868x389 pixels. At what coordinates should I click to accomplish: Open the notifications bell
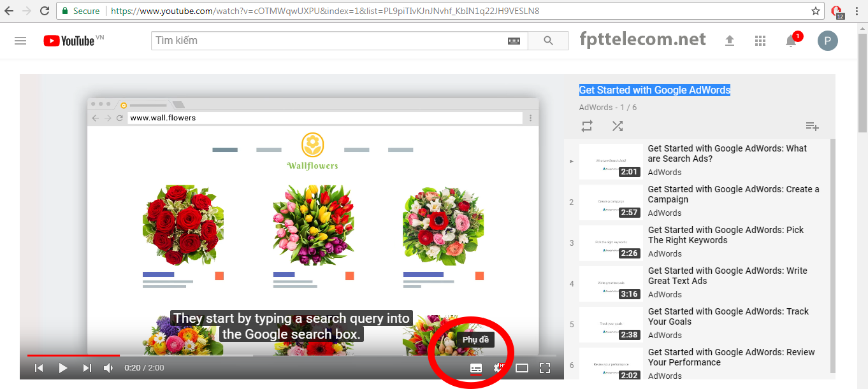point(791,41)
